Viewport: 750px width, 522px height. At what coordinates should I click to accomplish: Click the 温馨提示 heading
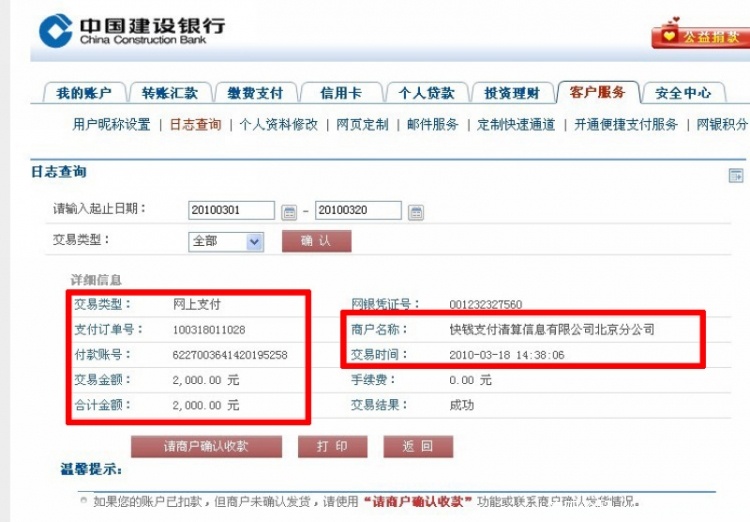click(91, 469)
